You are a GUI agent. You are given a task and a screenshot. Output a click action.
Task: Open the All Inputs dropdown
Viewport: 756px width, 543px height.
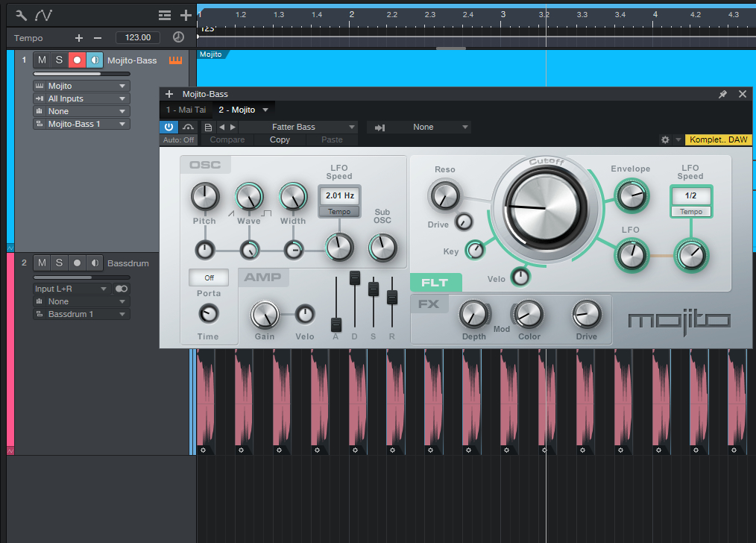81,98
